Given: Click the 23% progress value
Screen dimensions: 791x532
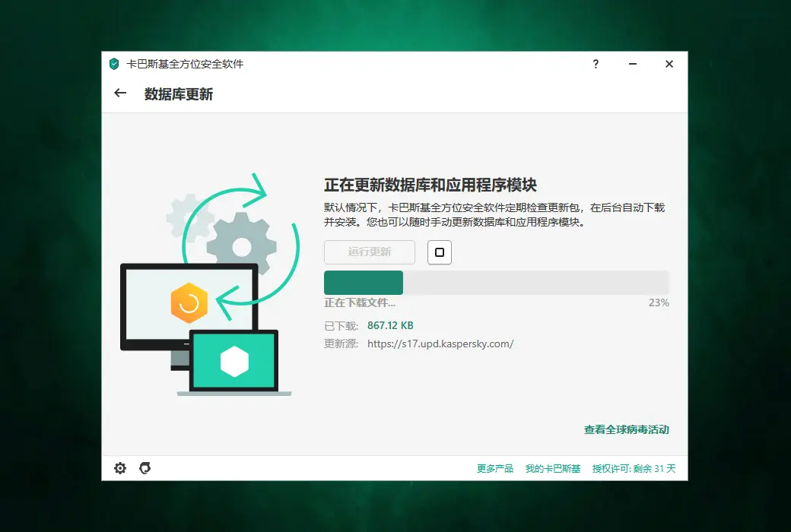Looking at the screenshot, I should click(659, 302).
